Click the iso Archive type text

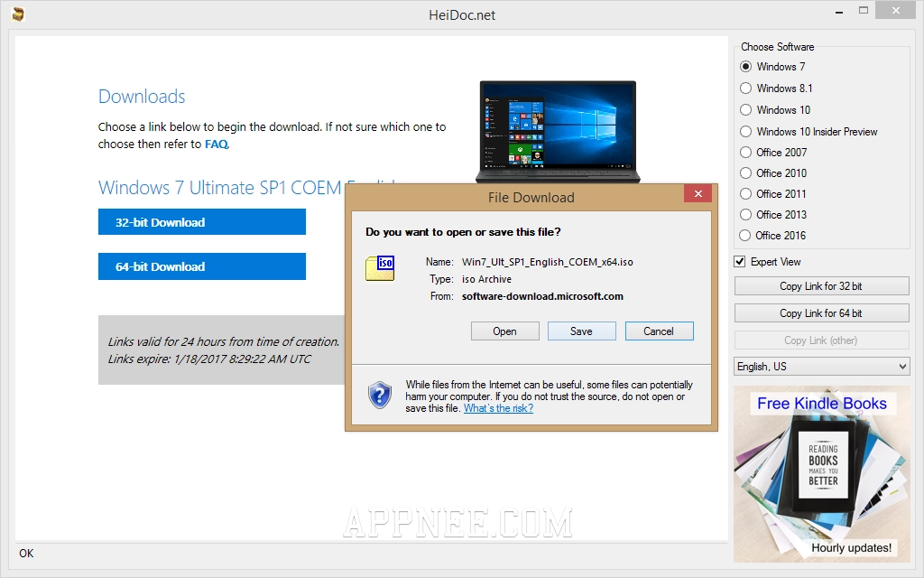pyautogui.click(x=486, y=279)
